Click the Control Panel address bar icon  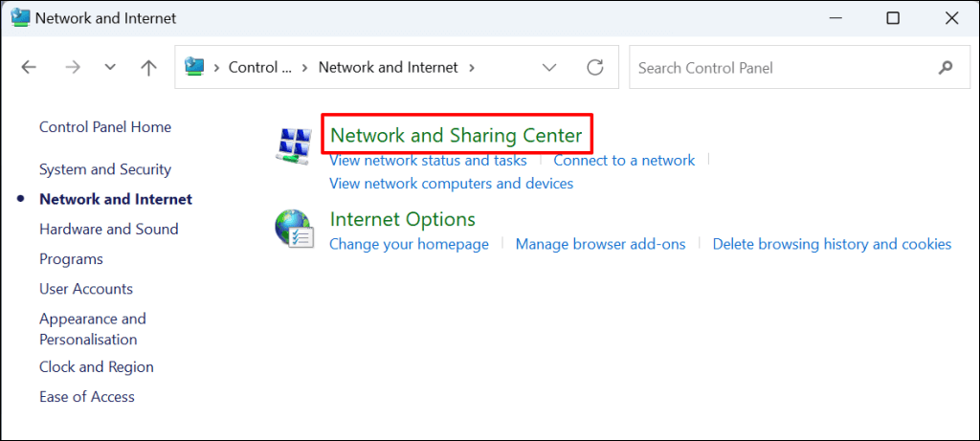[x=196, y=67]
